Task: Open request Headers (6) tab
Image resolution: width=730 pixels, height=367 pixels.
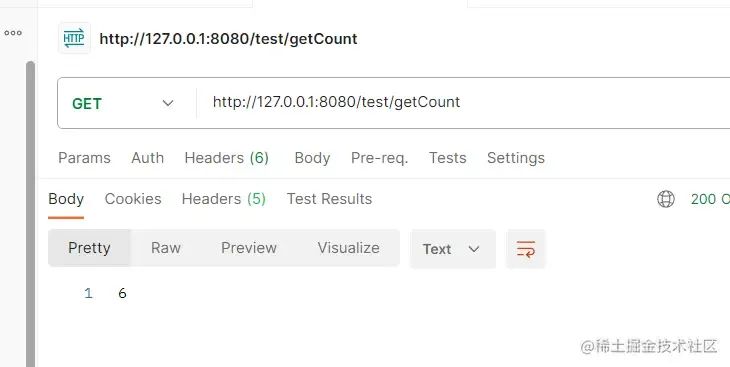Action: click(x=227, y=158)
